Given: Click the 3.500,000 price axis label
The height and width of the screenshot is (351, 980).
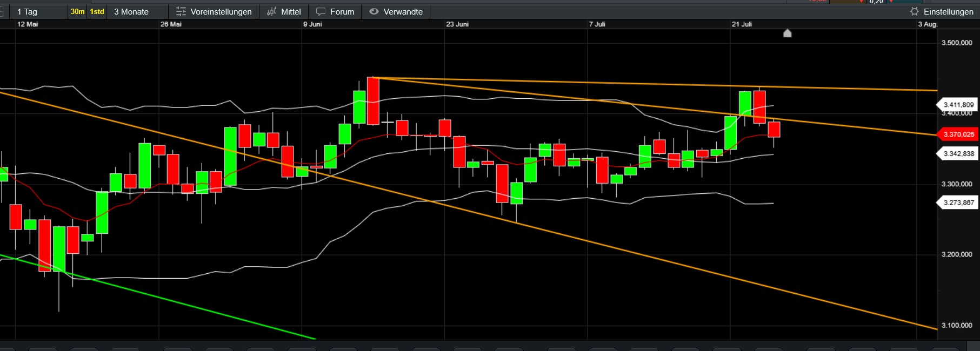Looking at the screenshot, I should pos(957,43).
